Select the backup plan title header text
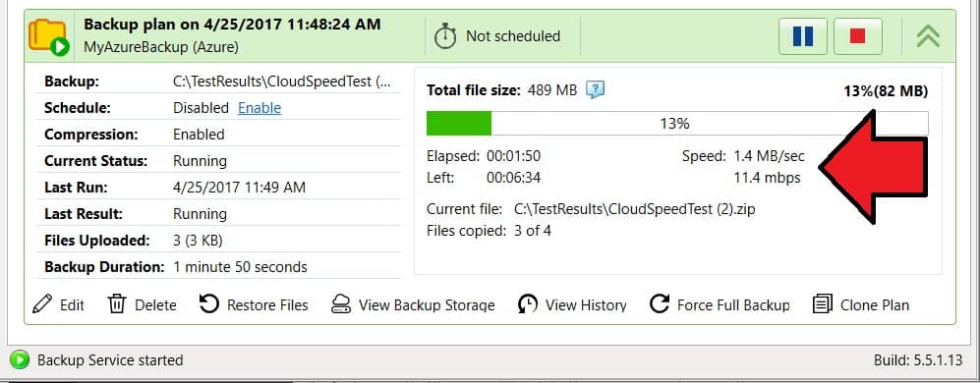This screenshot has width=980, height=383. 232,25
